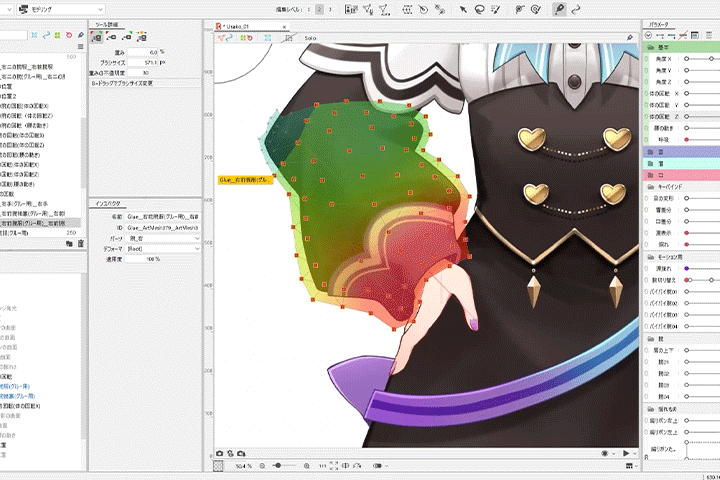Click the warp deformer creation icon
Screen dimensions: 720x480
coord(407,9)
